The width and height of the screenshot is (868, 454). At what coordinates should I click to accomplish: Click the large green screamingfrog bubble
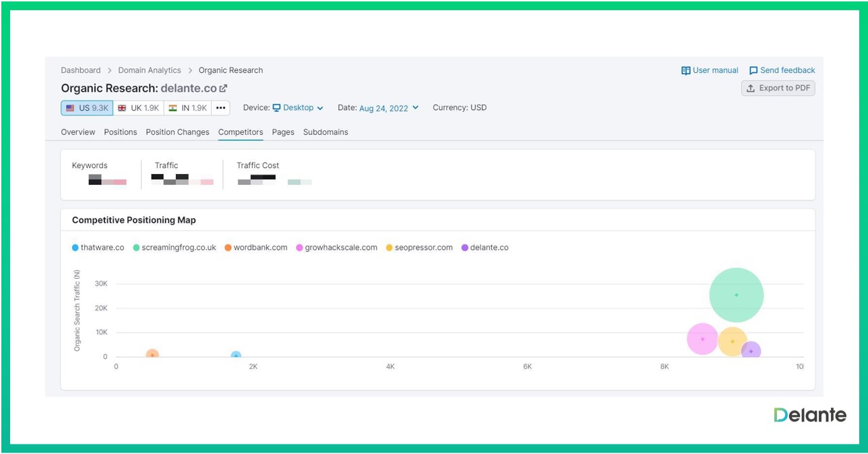tap(737, 295)
